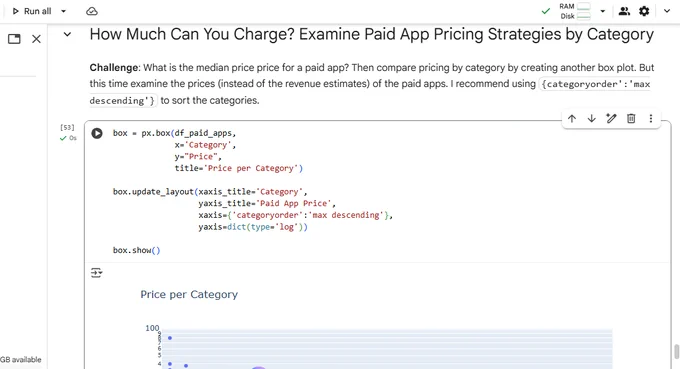Click the AI edit pencil icon

click(611, 118)
